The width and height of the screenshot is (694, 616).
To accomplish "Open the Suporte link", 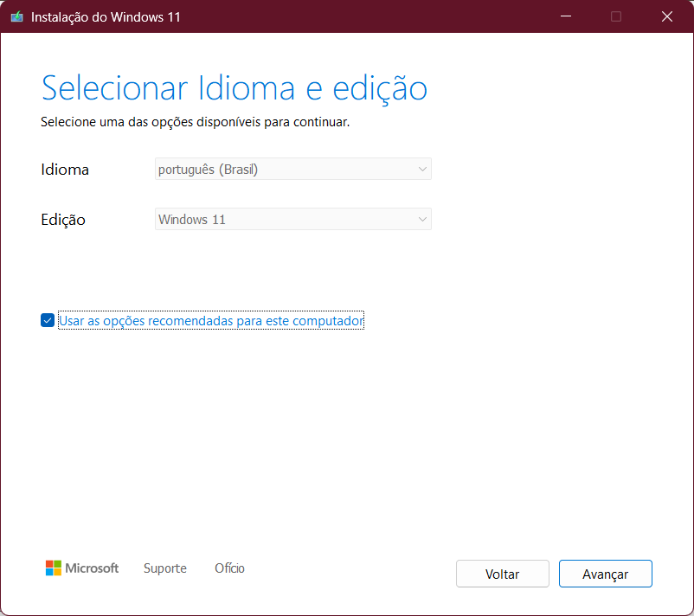I will [164, 568].
